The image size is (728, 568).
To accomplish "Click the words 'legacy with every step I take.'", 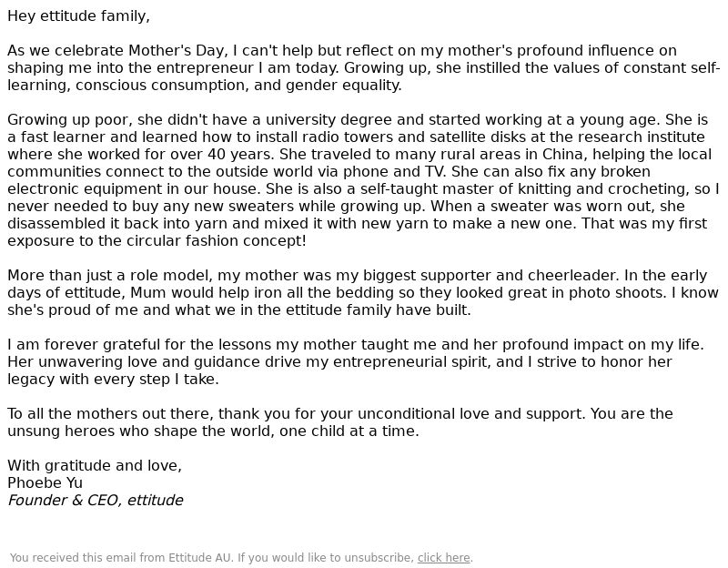I will (113, 380).
